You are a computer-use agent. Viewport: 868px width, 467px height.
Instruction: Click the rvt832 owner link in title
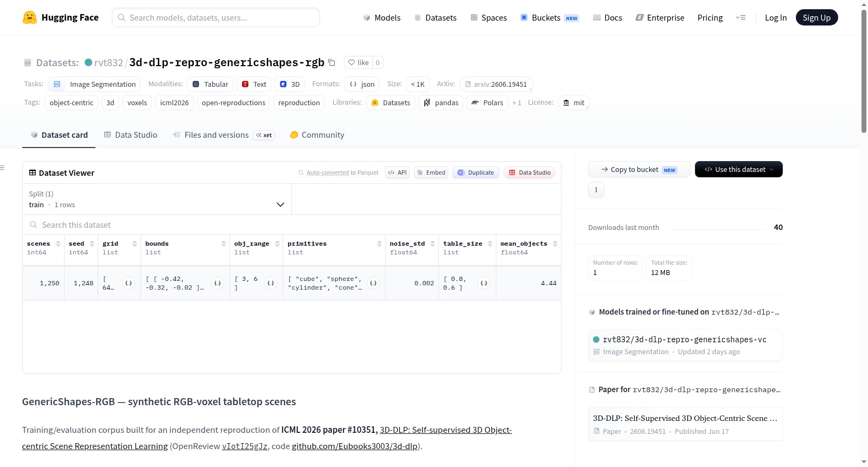[x=108, y=62]
